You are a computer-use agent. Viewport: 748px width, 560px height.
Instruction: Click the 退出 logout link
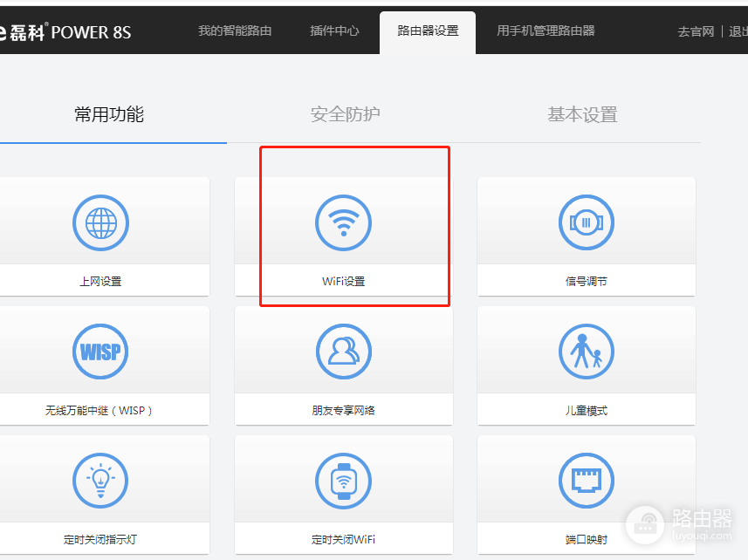tap(738, 32)
